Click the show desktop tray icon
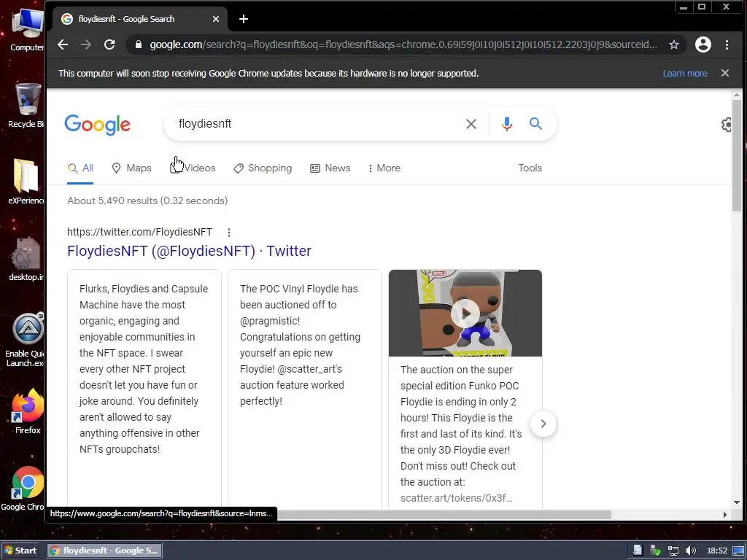Viewport: 747px width, 560px height. pyautogui.click(x=738, y=551)
